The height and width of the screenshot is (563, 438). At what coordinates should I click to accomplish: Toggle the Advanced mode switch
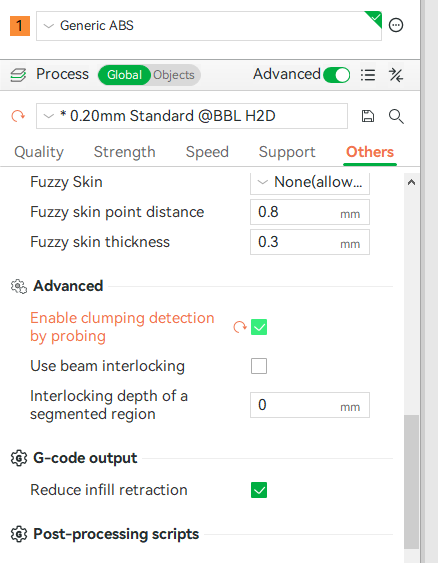click(x=336, y=75)
